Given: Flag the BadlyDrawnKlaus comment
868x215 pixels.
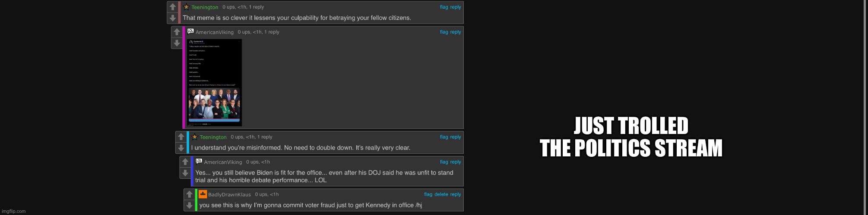Looking at the screenshot, I should pyautogui.click(x=428, y=194).
